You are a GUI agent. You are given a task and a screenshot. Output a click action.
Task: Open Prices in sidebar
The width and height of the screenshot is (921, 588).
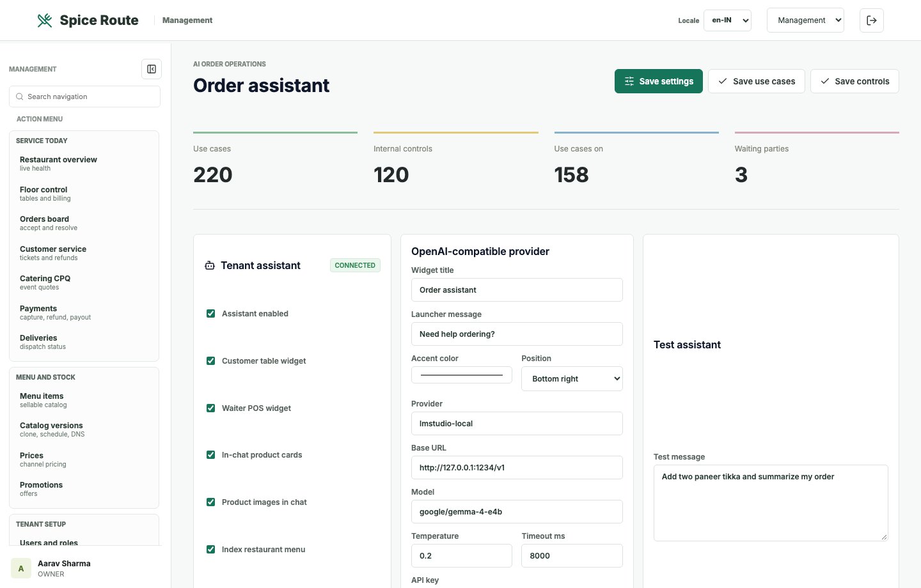[84, 460]
